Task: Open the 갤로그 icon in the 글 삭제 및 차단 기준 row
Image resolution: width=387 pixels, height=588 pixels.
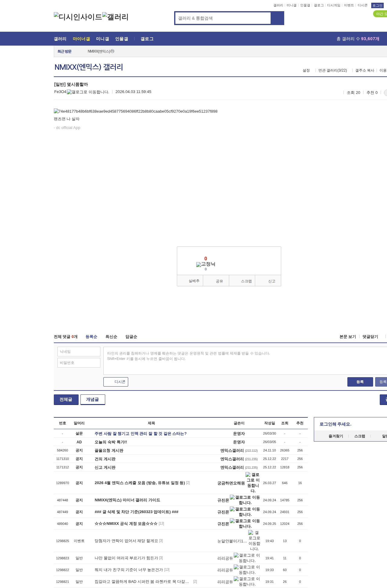Action: pos(245,512)
